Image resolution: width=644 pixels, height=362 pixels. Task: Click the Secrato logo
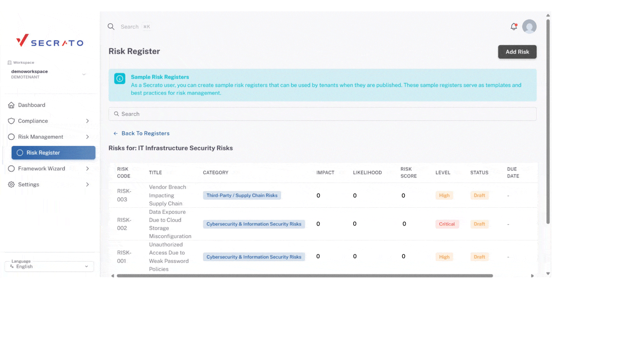click(50, 41)
